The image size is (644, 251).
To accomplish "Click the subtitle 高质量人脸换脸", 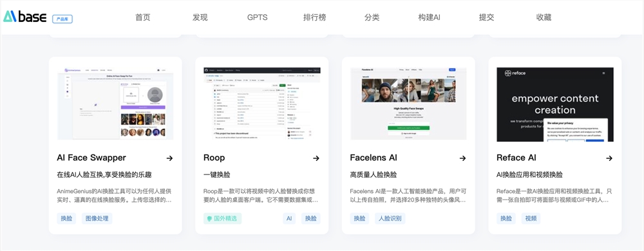I will 374,174.
